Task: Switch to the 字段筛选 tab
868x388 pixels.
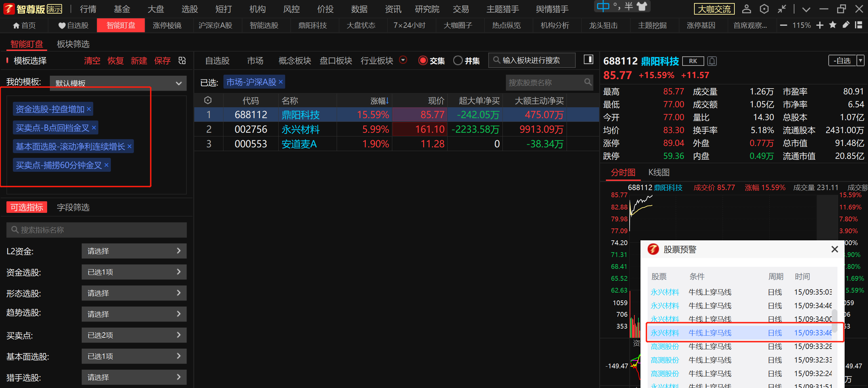Action: [x=73, y=207]
